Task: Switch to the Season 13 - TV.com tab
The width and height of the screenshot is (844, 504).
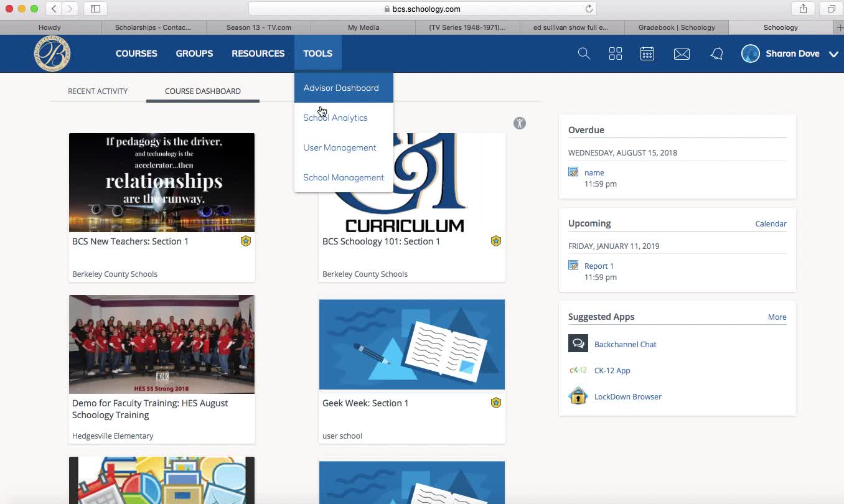Action: pos(259,27)
